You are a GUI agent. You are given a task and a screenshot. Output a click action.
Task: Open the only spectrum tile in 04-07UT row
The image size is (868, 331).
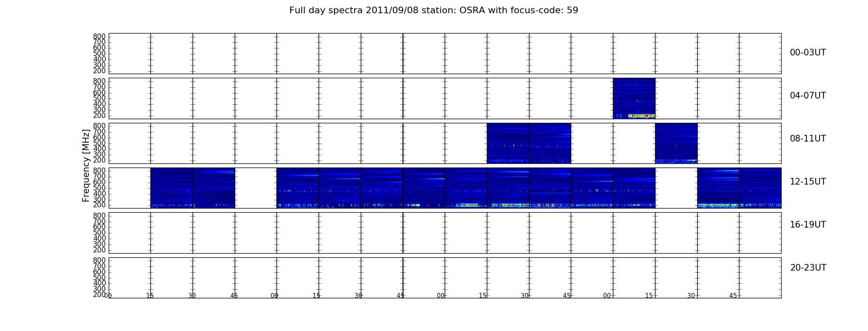pos(634,98)
